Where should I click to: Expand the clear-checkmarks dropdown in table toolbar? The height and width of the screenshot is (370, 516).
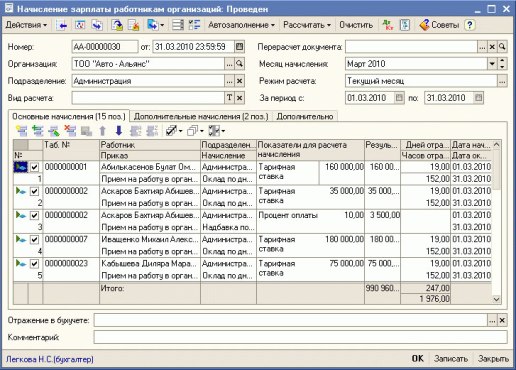point(202,131)
